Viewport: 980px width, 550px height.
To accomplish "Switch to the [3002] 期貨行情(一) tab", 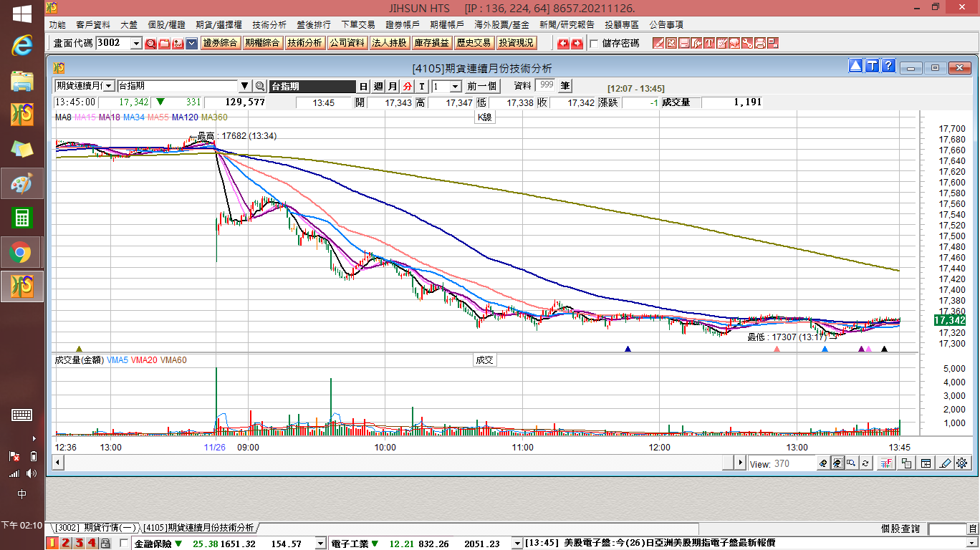I will click(96, 528).
